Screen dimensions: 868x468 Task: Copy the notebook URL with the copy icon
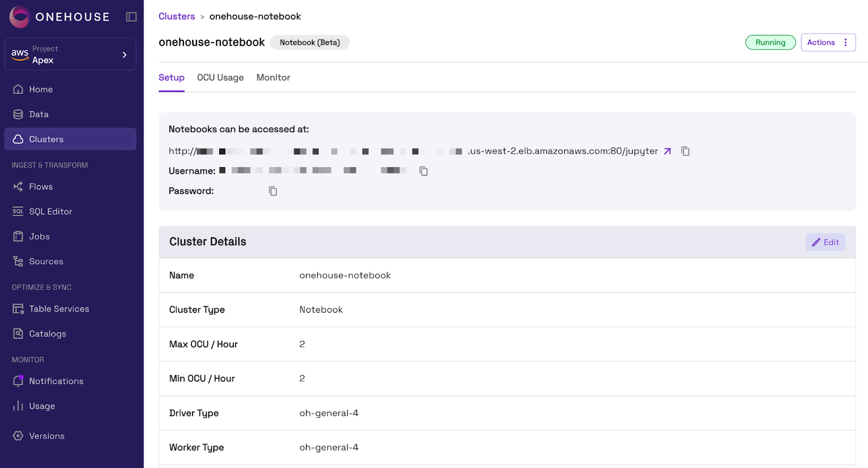pyautogui.click(x=685, y=151)
